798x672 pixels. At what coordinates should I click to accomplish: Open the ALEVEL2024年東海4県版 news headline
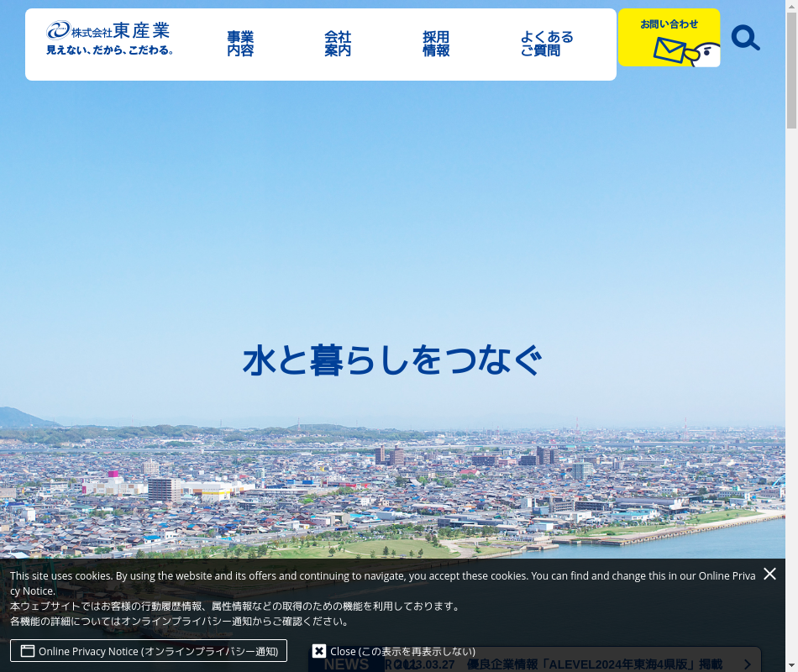point(595,664)
